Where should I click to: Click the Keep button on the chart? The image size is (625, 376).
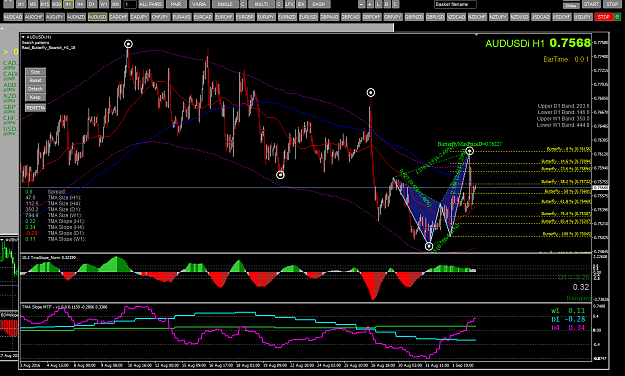[x=35, y=97]
